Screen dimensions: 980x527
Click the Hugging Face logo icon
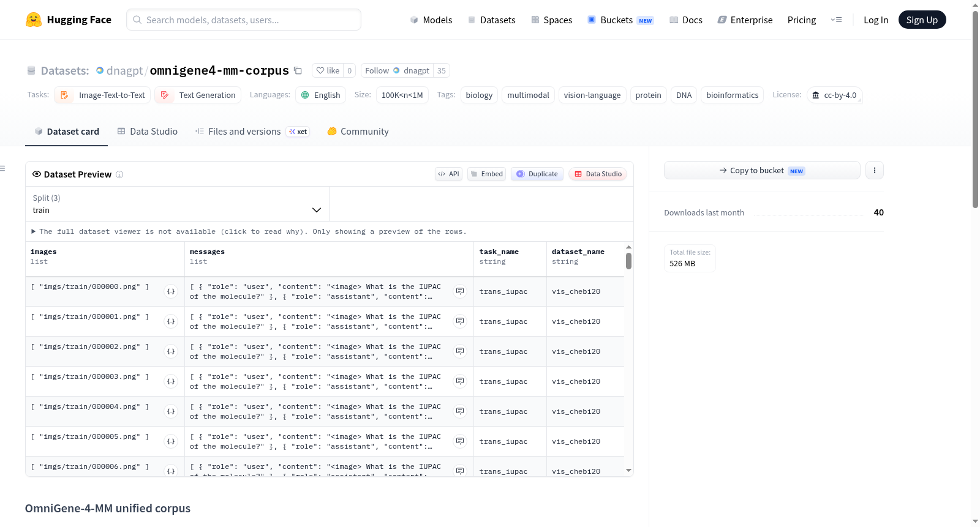[x=34, y=20]
